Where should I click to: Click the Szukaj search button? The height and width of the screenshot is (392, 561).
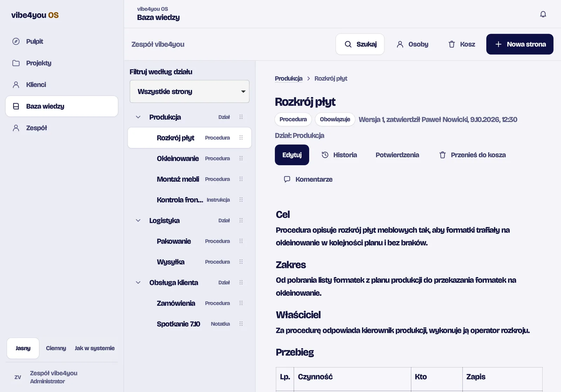[x=360, y=44]
